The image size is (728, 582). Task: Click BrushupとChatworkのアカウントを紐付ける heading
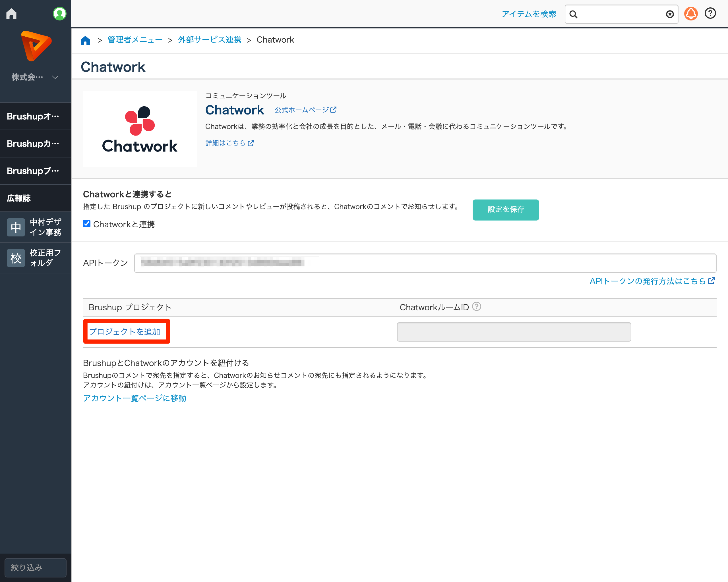166,363
